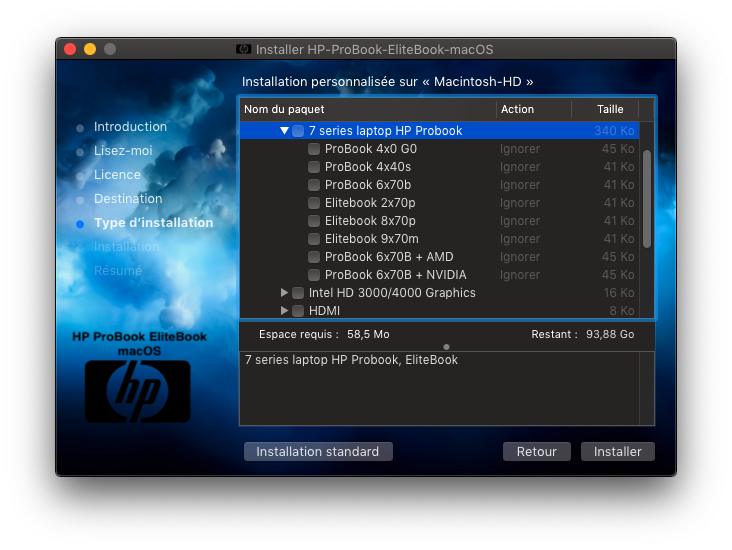Check the Elitebook 8x70p option
The image size is (732, 550).
point(314,221)
